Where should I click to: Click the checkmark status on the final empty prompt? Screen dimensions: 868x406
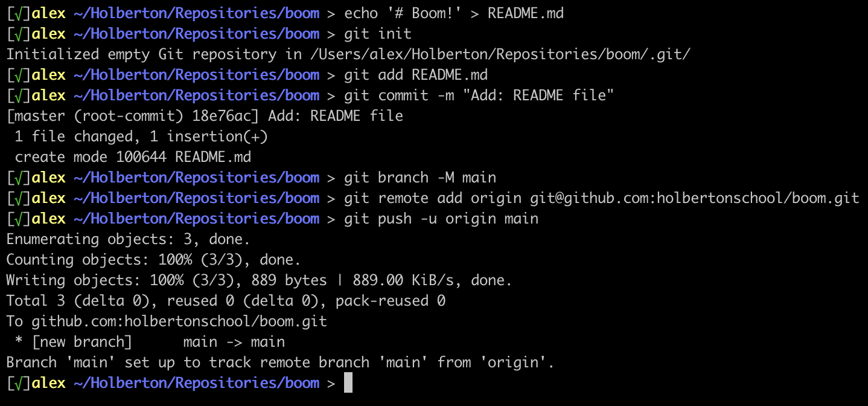tap(19, 383)
